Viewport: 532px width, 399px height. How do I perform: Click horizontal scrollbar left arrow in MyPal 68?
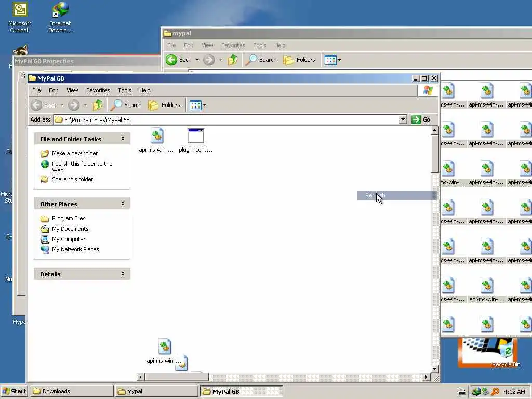point(141,377)
